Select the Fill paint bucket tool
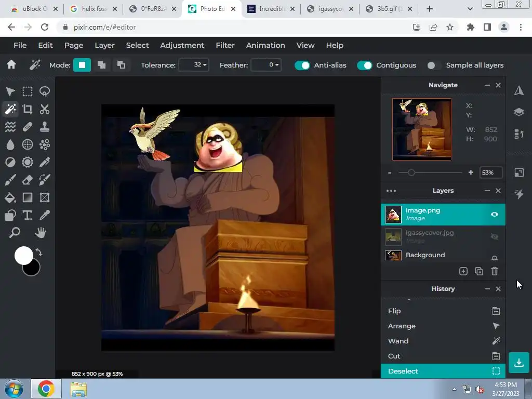 coord(10,197)
